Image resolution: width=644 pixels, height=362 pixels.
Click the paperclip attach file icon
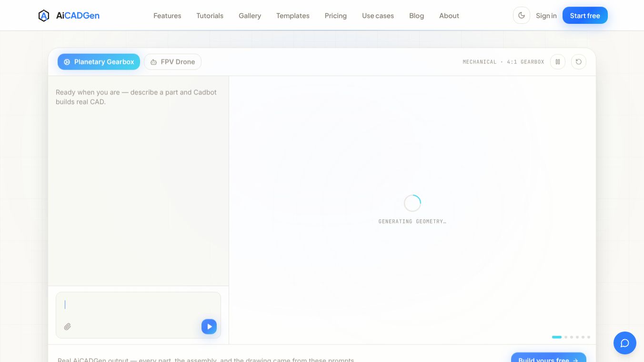pyautogui.click(x=68, y=327)
